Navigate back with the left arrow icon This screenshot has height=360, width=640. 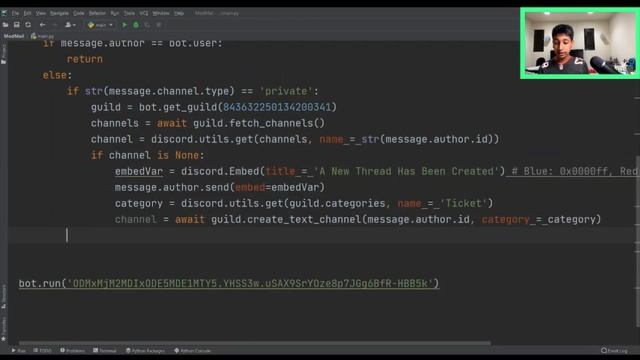coord(42,25)
